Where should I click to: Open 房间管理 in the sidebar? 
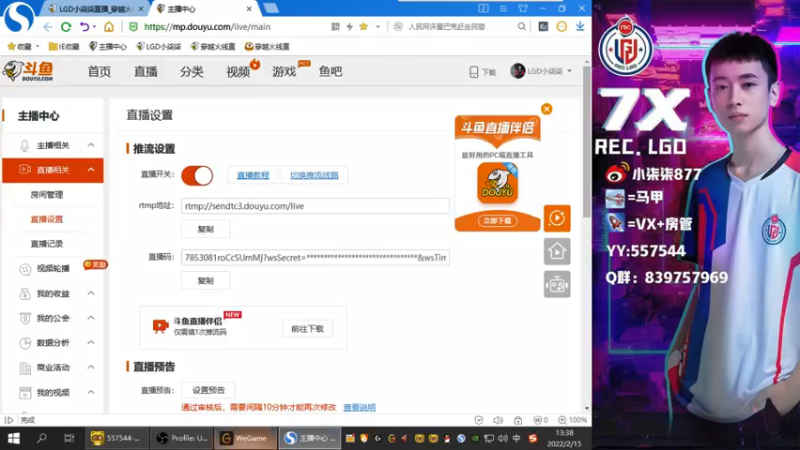(x=47, y=194)
